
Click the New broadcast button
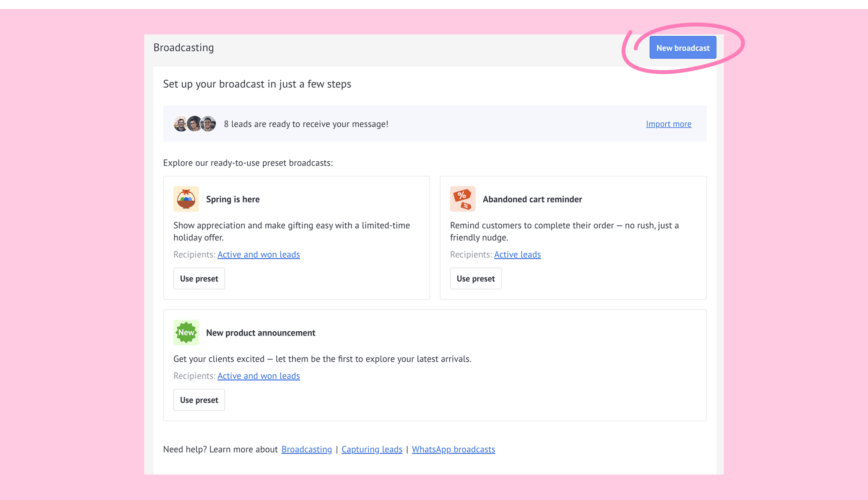pos(683,48)
